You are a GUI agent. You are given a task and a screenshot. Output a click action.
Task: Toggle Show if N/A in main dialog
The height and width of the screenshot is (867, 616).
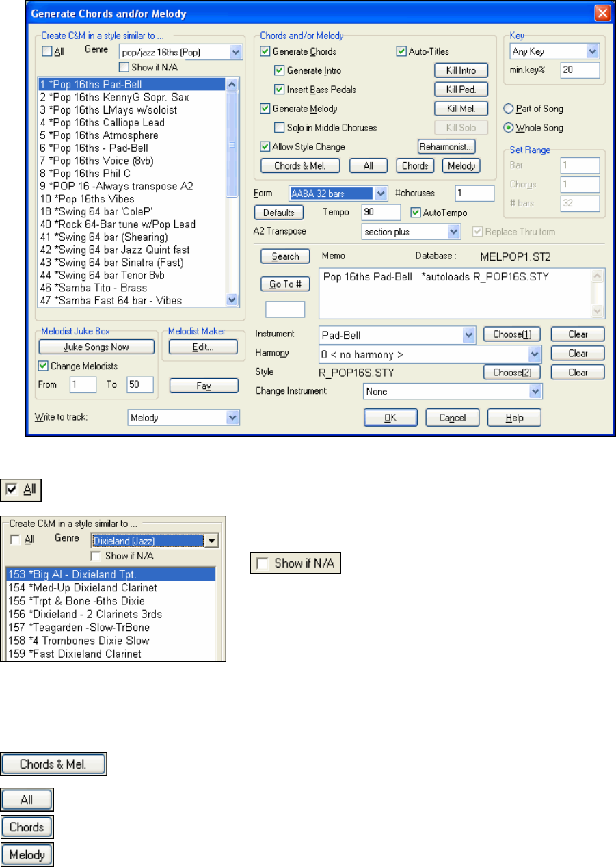tap(124, 66)
